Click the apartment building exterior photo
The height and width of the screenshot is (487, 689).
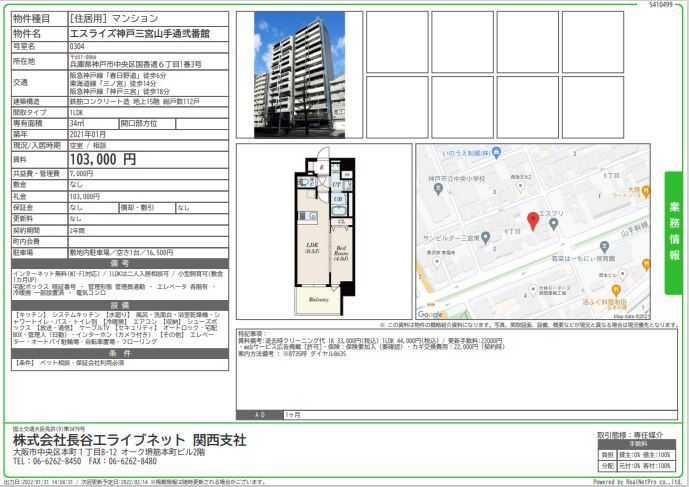[299, 75]
